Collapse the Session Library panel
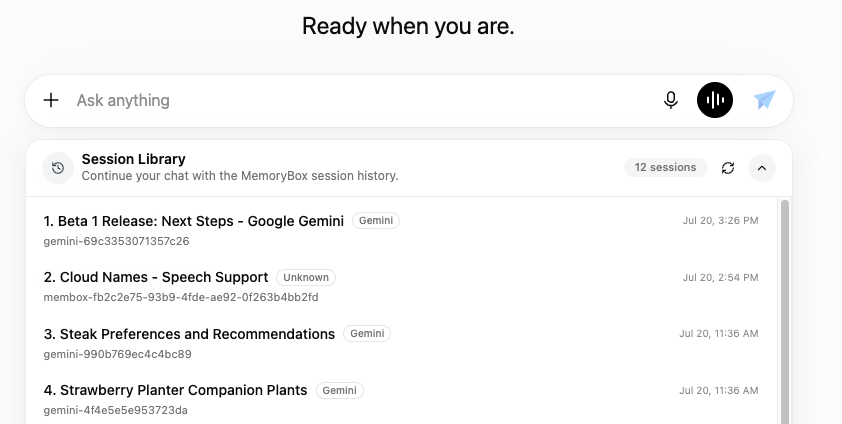Screen dimensions: 842x424 coord(761,168)
